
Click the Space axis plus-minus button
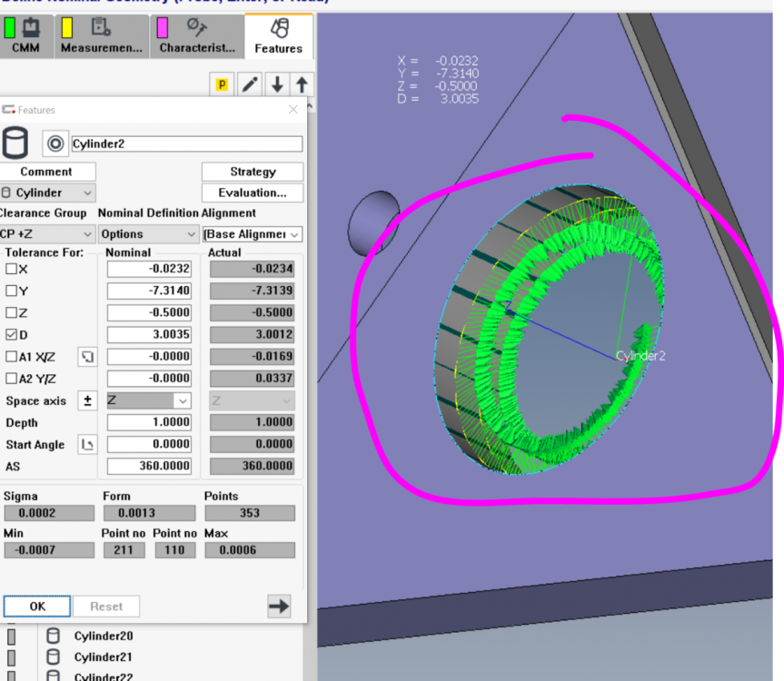point(87,400)
